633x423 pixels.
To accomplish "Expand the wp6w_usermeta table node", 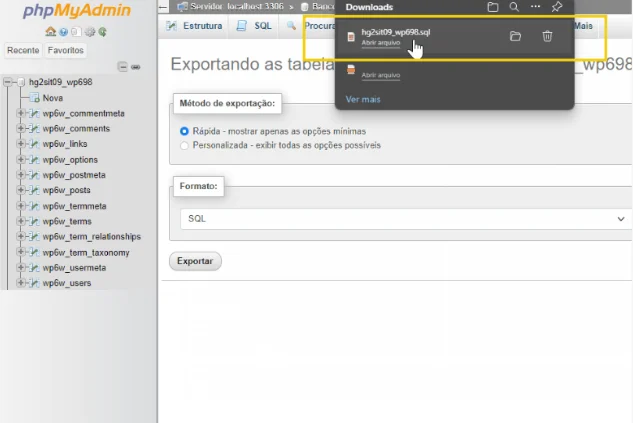I will tap(20, 268).
